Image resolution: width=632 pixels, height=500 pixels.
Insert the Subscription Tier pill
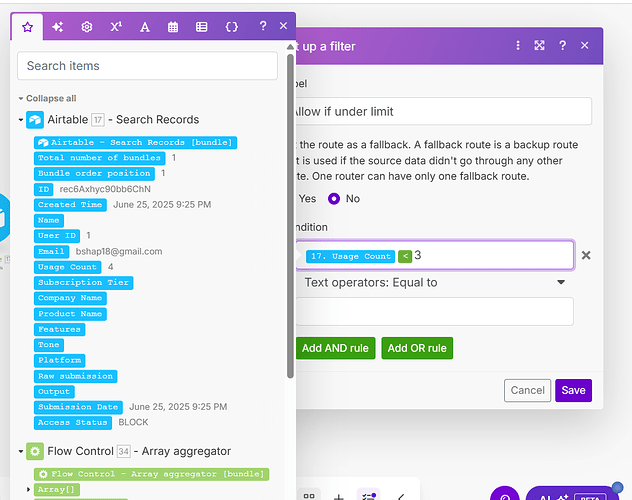coord(83,283)
